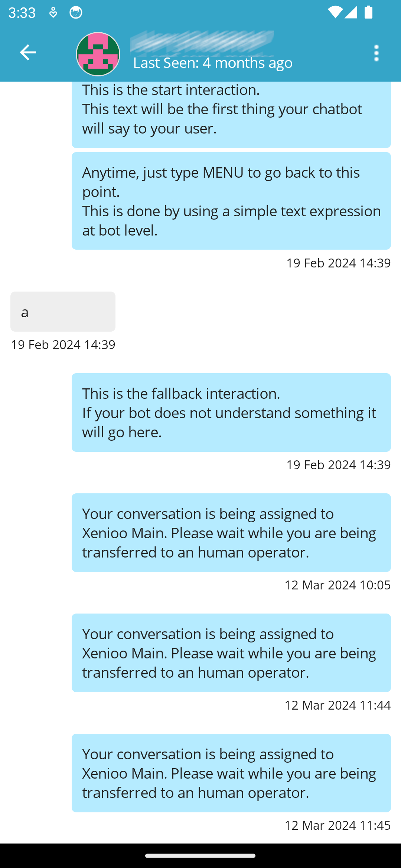Tap the blurred contact name in header
The height and width of the screenshot is (868, 401).
202,42
